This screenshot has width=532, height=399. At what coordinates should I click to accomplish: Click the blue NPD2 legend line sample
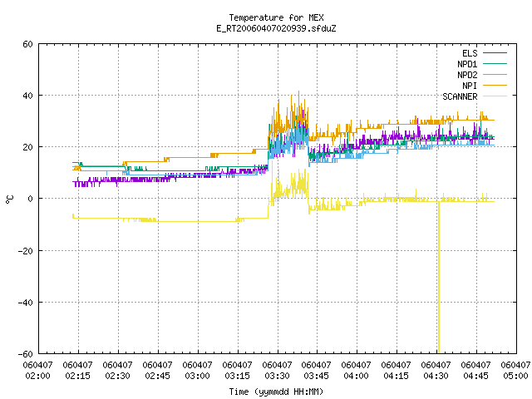coord(495,75)
